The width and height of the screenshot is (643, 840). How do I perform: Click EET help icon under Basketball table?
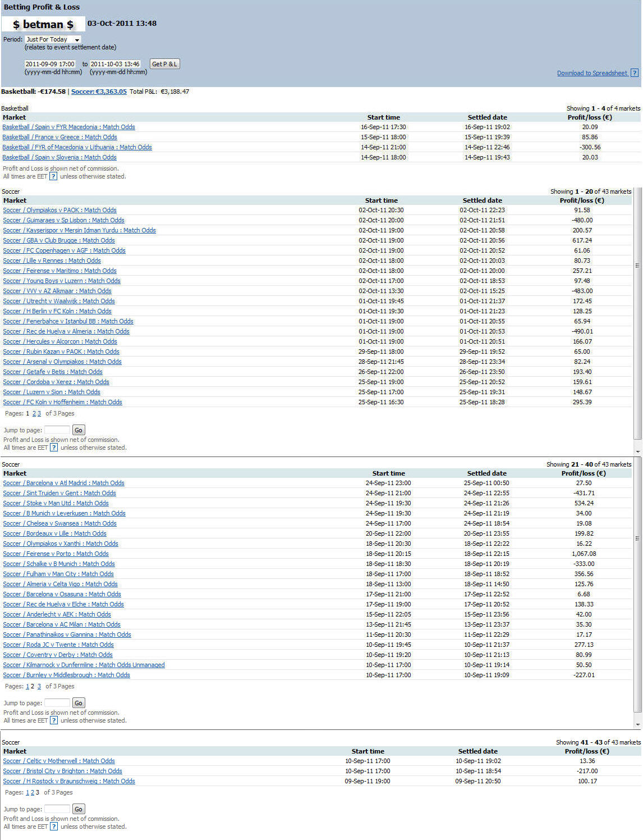tap(53, 176)
